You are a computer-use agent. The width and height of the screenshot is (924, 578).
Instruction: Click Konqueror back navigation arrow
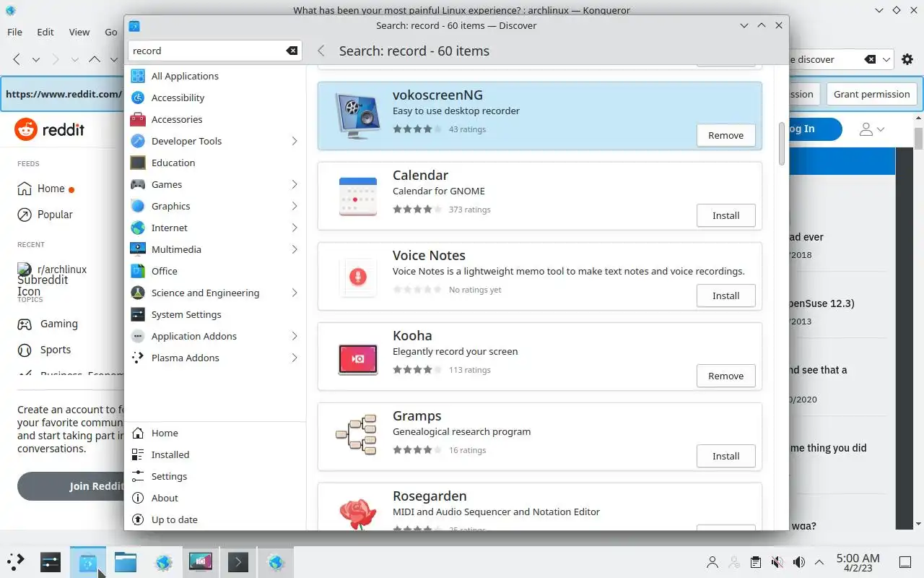point(17,59)
